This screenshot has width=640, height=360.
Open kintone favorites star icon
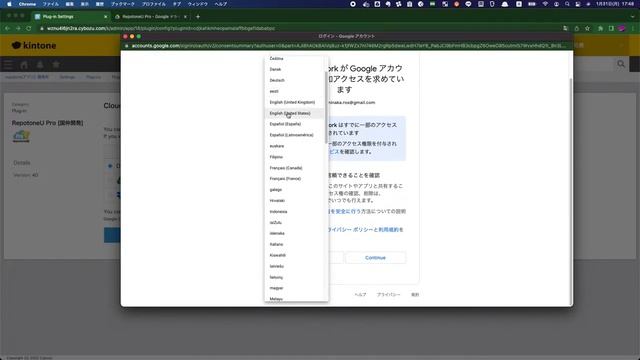tap(56, 64)
